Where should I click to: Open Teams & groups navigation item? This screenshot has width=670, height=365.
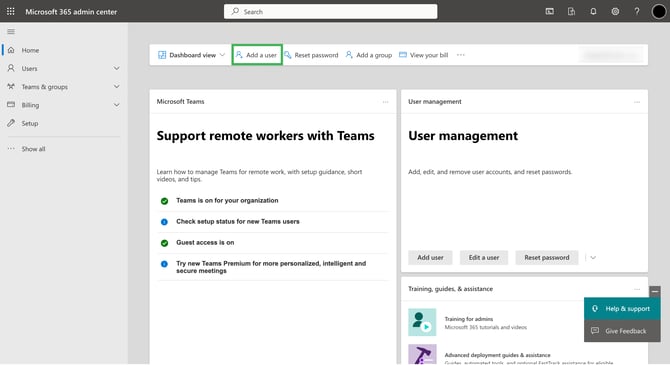click(44, 87)
